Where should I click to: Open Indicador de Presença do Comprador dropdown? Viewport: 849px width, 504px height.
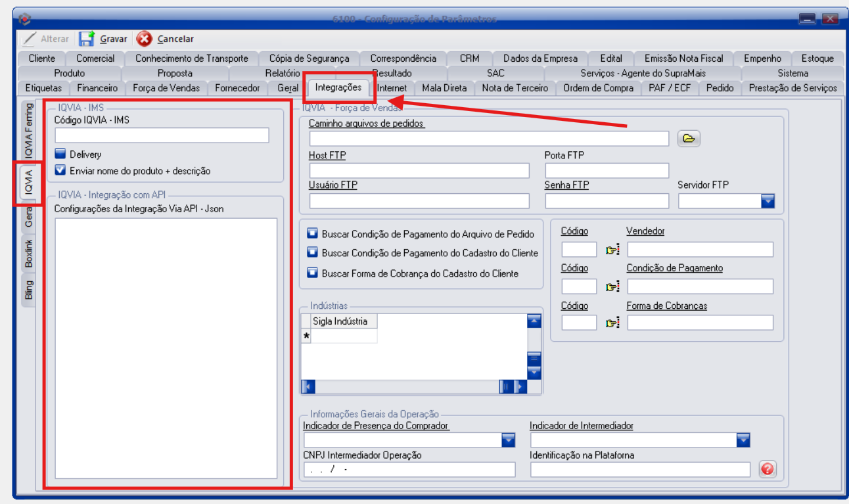[x=508, y=440]
